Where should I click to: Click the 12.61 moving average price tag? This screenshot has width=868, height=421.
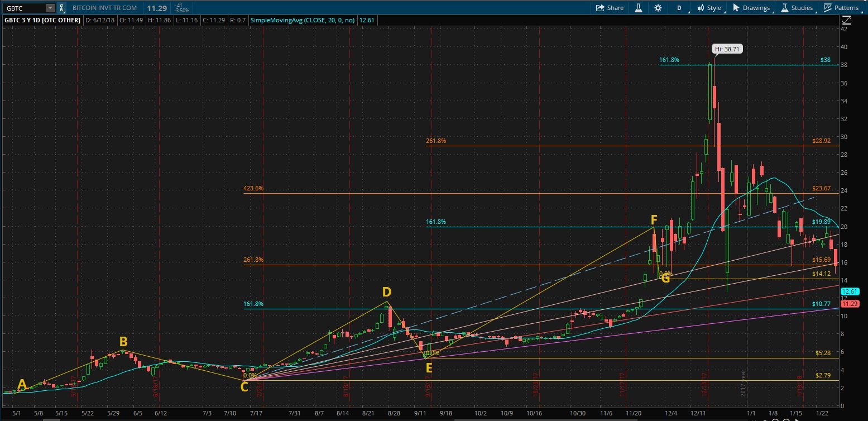850,291
